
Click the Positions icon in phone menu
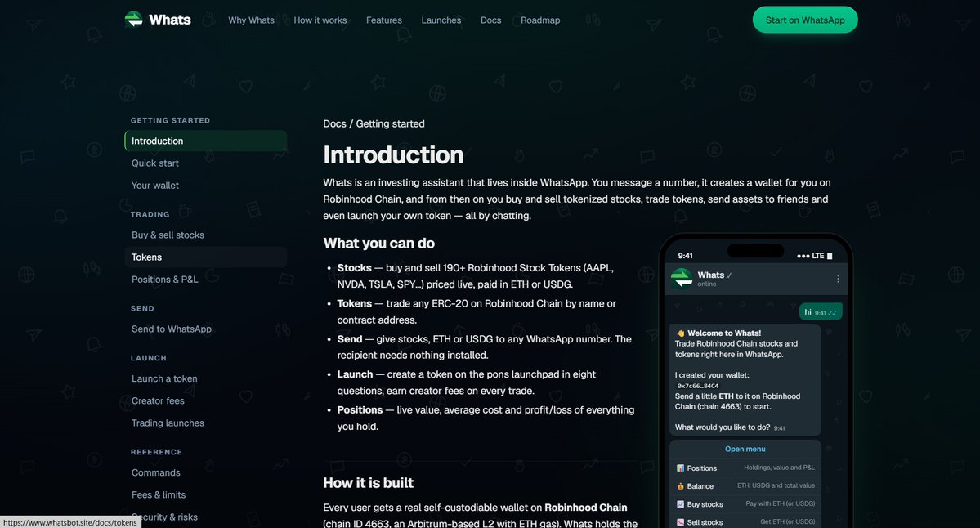coord(680,468)
